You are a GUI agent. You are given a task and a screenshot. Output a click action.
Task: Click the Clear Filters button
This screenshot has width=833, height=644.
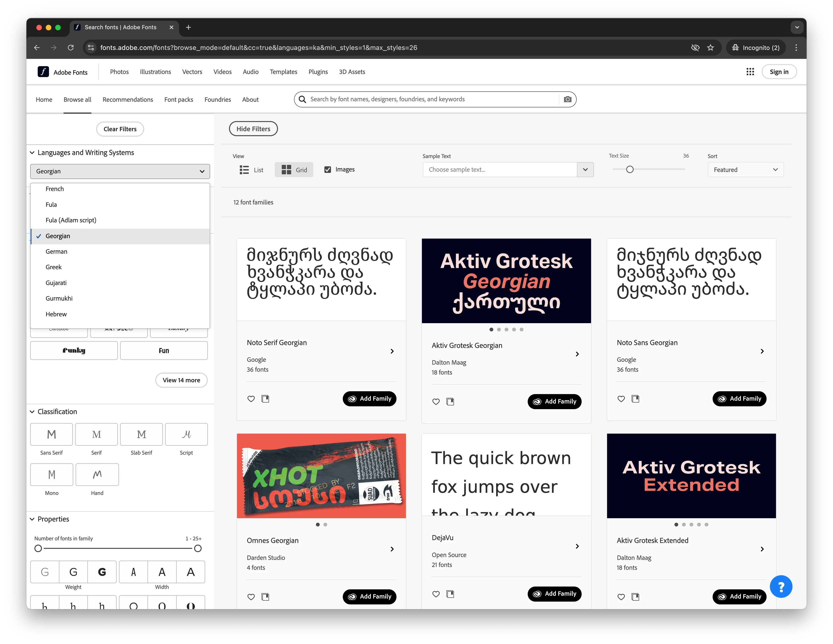click(120, 129)
